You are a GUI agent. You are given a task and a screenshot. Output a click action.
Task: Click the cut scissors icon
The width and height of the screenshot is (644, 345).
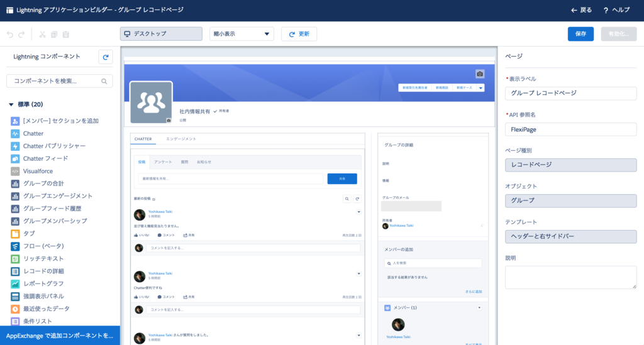click(x=42, y=35)
